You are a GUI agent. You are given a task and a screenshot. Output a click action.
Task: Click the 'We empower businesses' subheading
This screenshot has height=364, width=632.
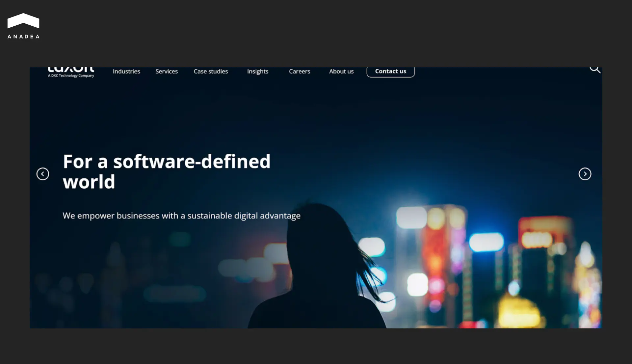(x=181, y=216)
